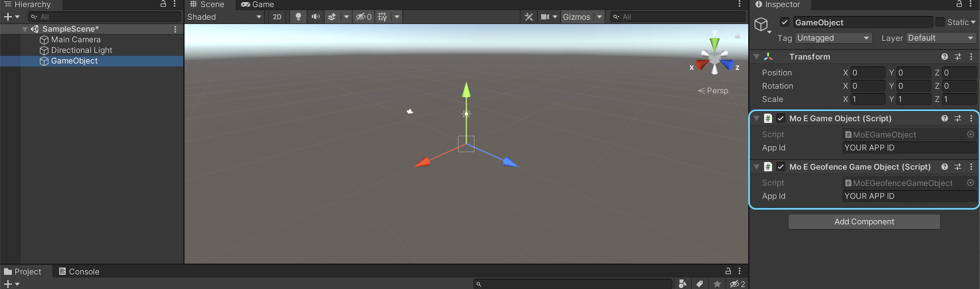Toggle GameObject active checkbox
980x289 pixels.
click(785, 22)
